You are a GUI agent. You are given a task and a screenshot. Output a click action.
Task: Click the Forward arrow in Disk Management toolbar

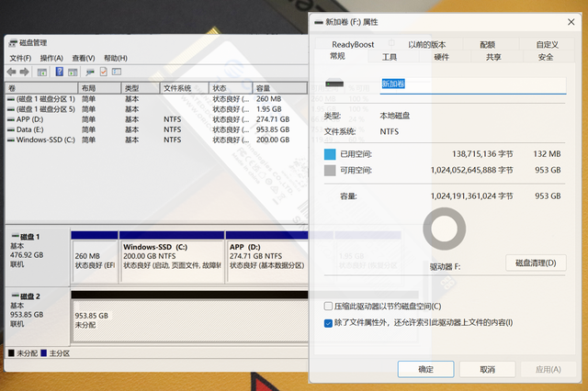pos(24,72)
